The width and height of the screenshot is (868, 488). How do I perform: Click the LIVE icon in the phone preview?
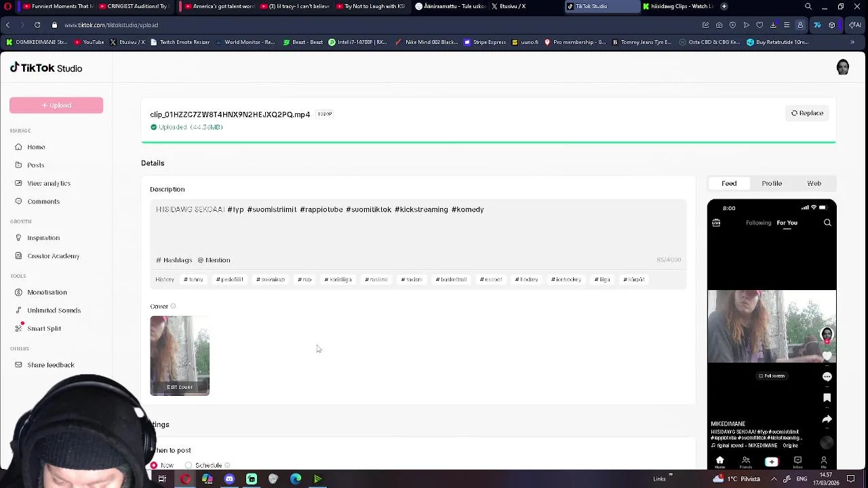coord(716,223)
